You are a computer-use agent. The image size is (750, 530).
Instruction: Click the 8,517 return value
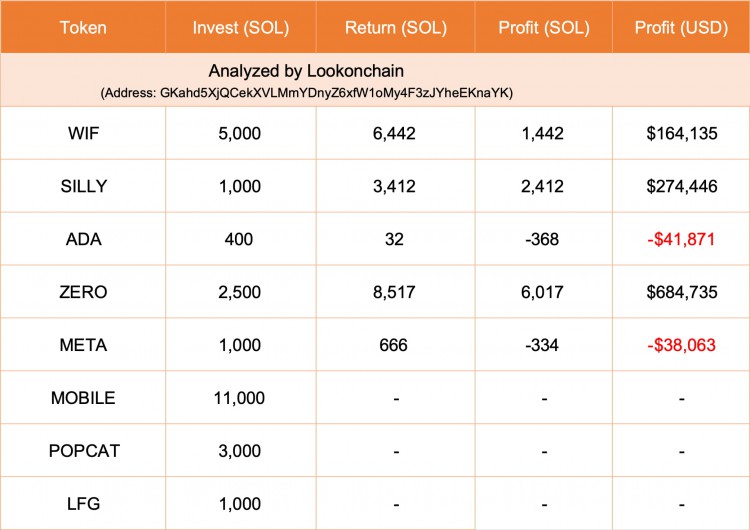tap(394, 292)
